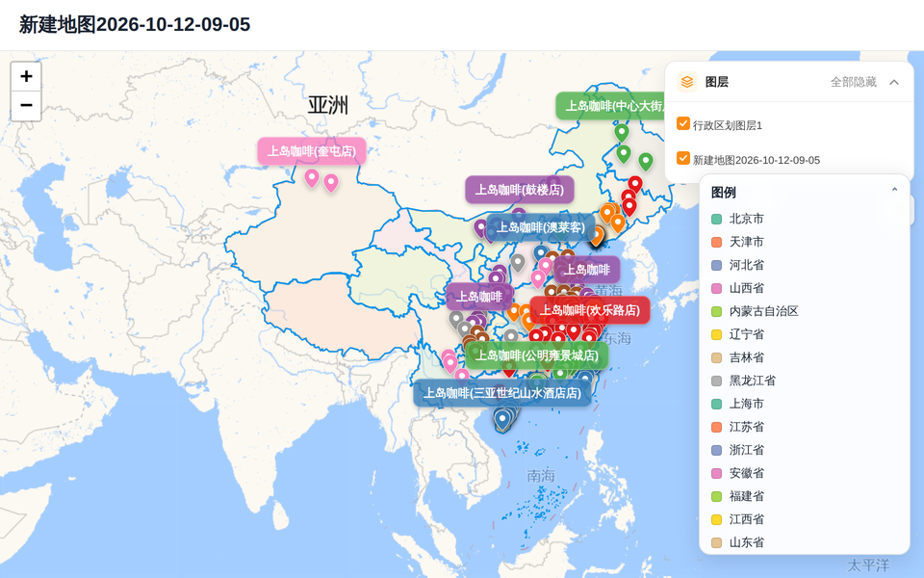
Task: Click the 上海市 legend entry
Action: pos(738,404)
